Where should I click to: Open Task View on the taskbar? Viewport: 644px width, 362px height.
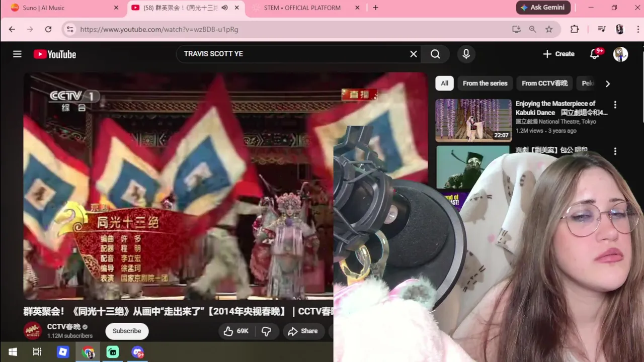37,352
